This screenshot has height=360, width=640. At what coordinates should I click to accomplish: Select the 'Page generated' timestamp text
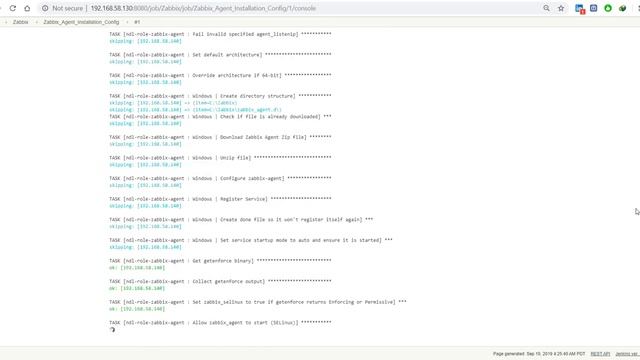pyautogui.click(x=539, y=354)
